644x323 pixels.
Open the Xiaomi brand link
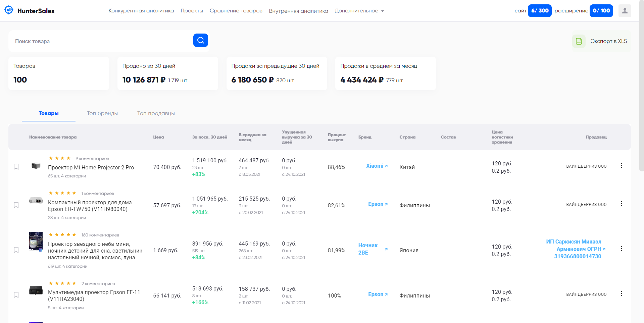coord(377,166)
